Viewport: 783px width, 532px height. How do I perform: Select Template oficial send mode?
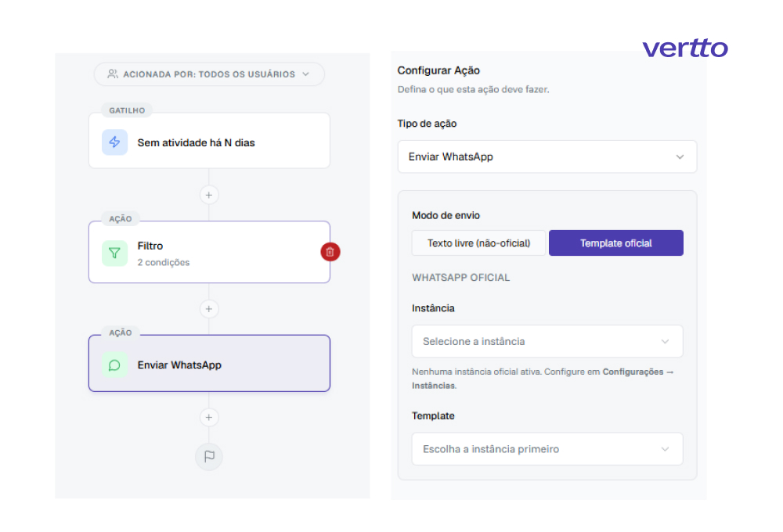click(615, 243)
